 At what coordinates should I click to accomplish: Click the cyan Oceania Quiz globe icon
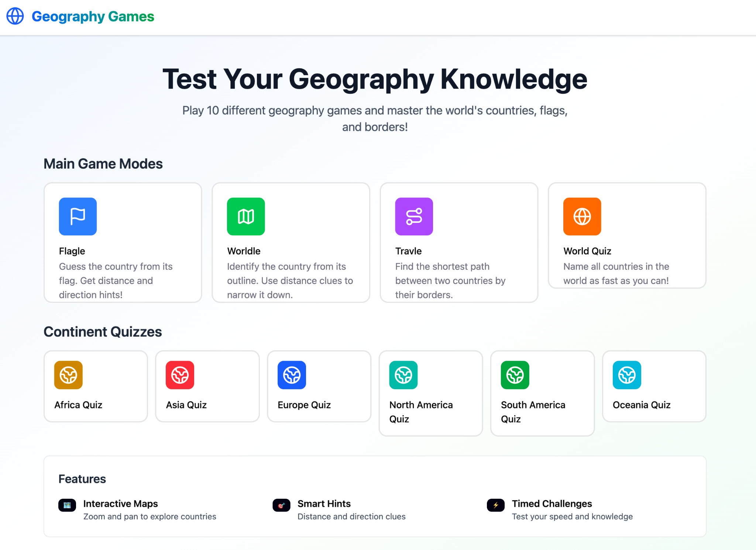pyautogui.click(x=627, y=375)
